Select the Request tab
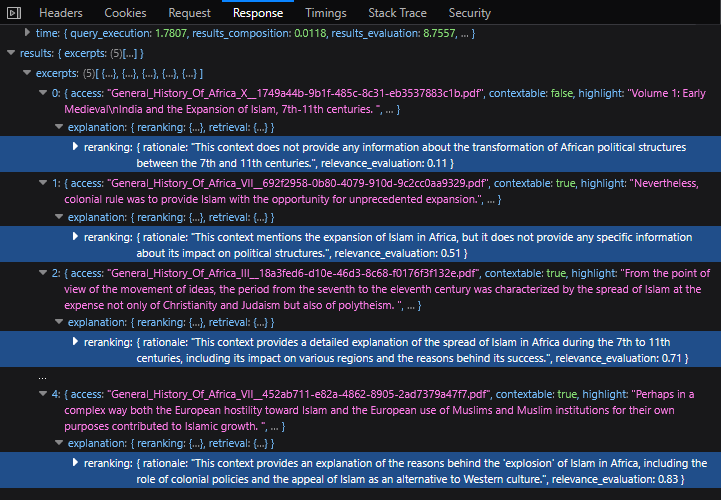 [x=189, y=13]
